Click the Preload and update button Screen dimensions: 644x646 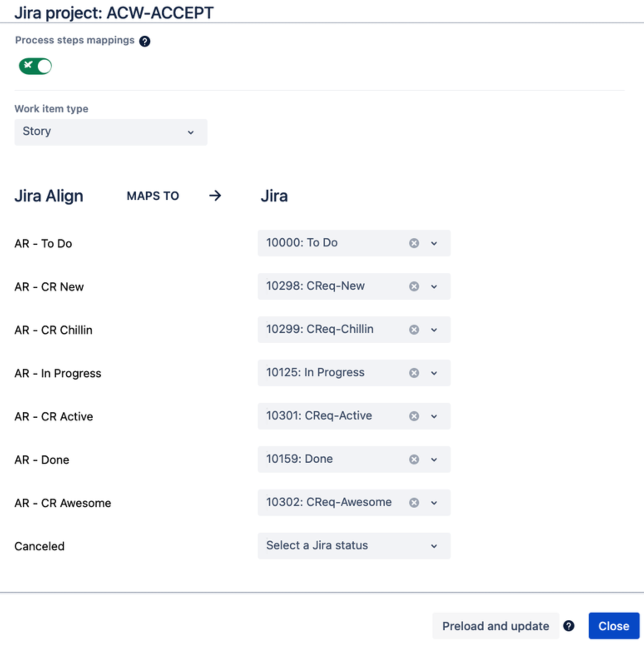pos(495,626)
